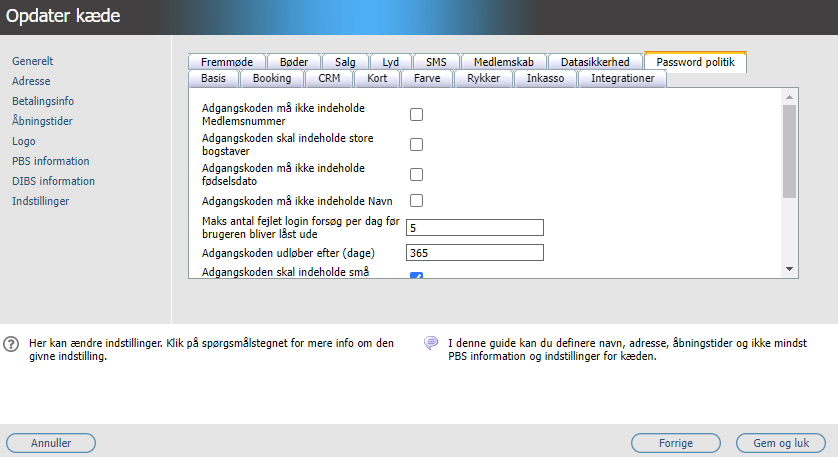Open the Kort tab

(377, 79)
